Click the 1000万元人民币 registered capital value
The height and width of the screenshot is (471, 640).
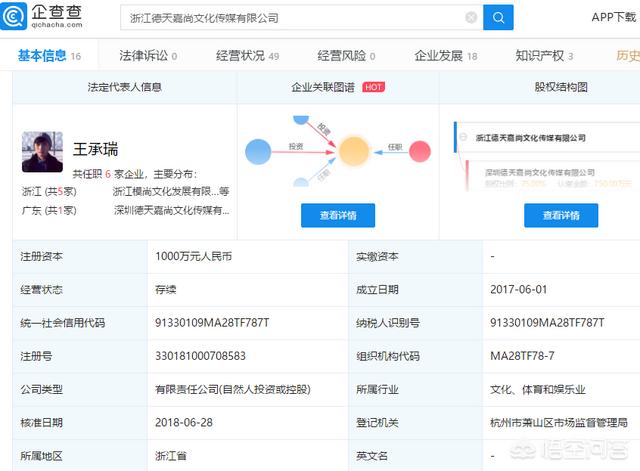193,256
